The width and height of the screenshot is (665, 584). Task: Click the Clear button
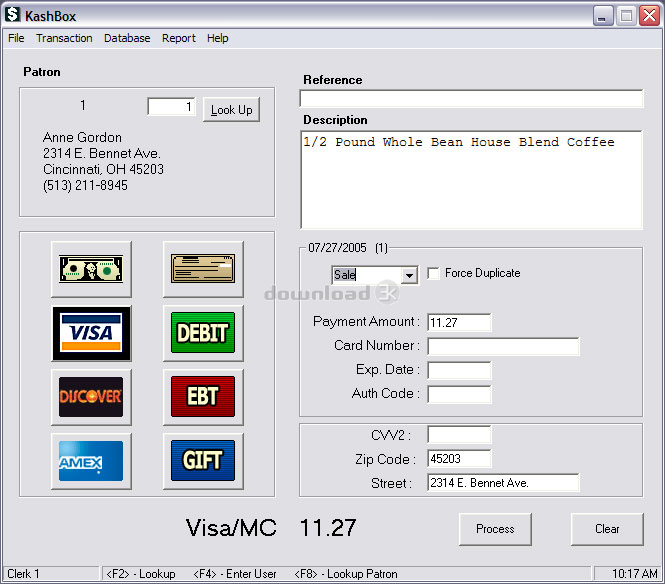tap(607, 529)
